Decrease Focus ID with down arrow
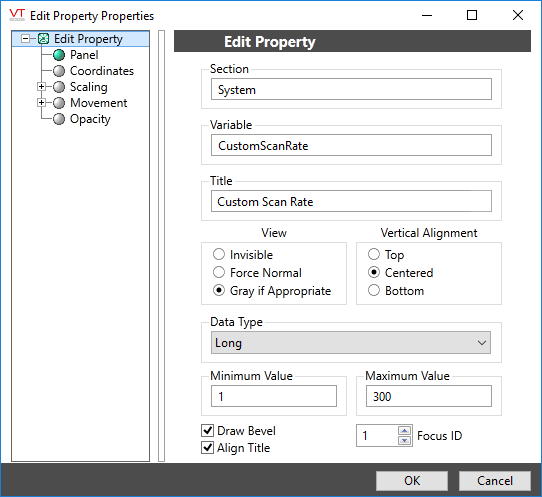The image size is (542, 497). pos(404,440)
